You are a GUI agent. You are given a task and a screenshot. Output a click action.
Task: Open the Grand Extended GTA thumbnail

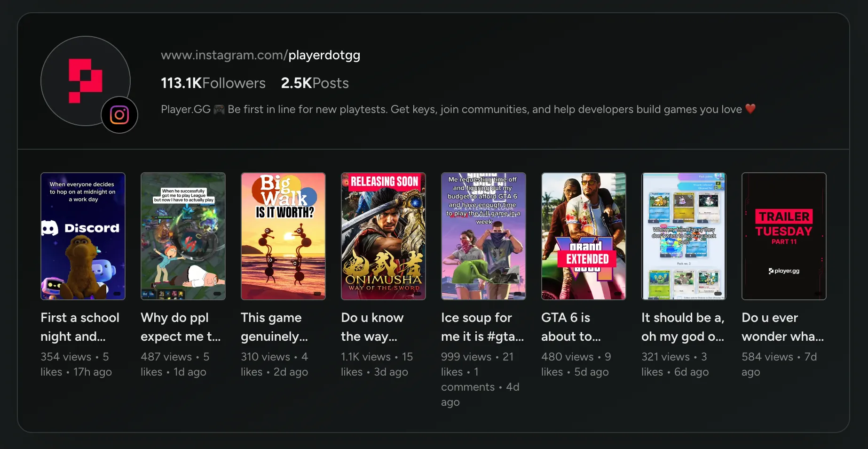584,236
